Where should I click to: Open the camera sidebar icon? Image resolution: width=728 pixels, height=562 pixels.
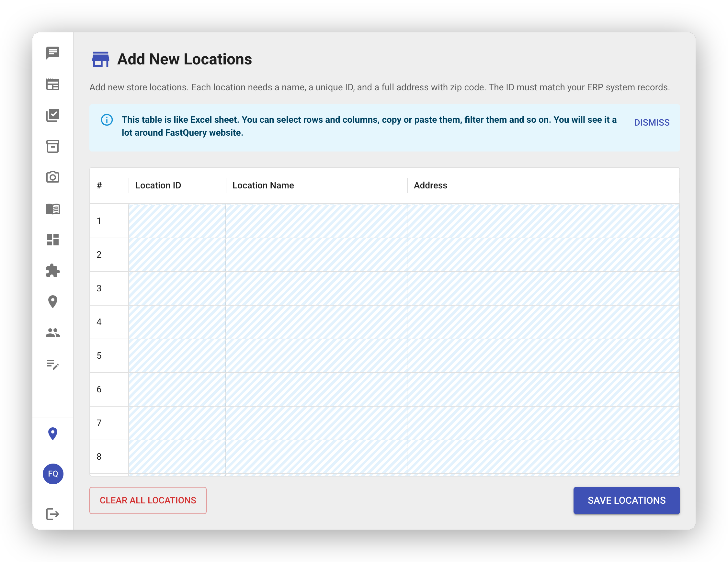point(52,177)
